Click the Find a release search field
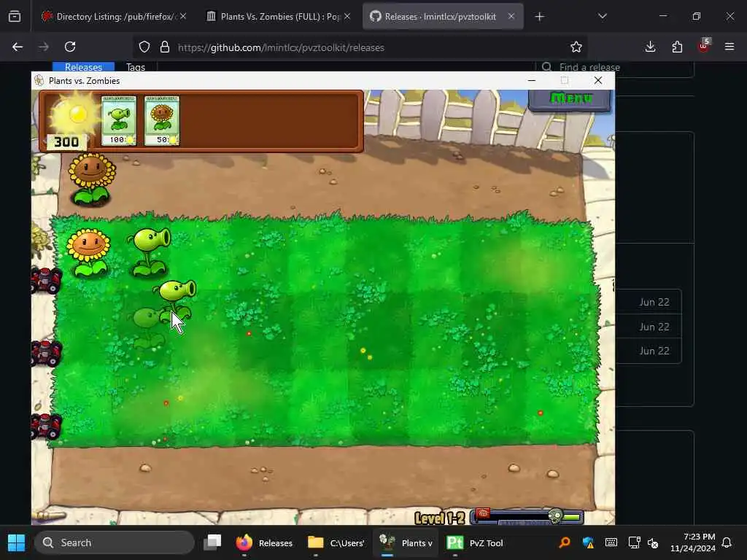The image size is (747, 560). pos(614,67)
